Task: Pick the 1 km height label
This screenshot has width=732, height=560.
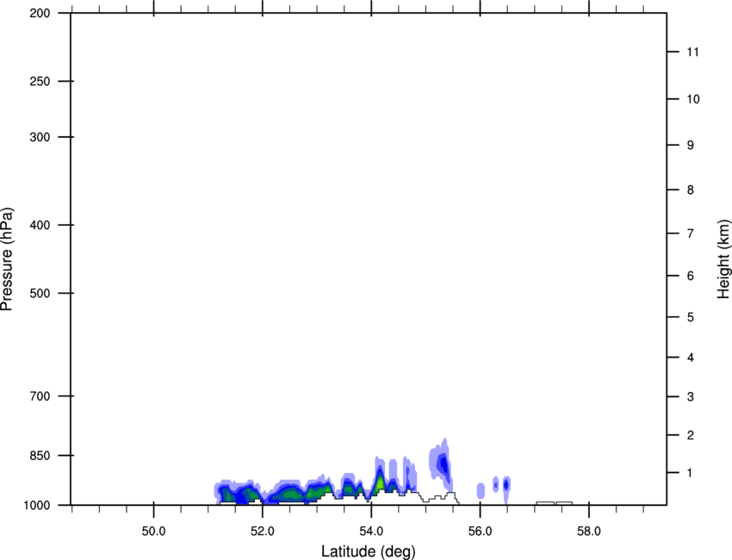Action: [690, 473]
